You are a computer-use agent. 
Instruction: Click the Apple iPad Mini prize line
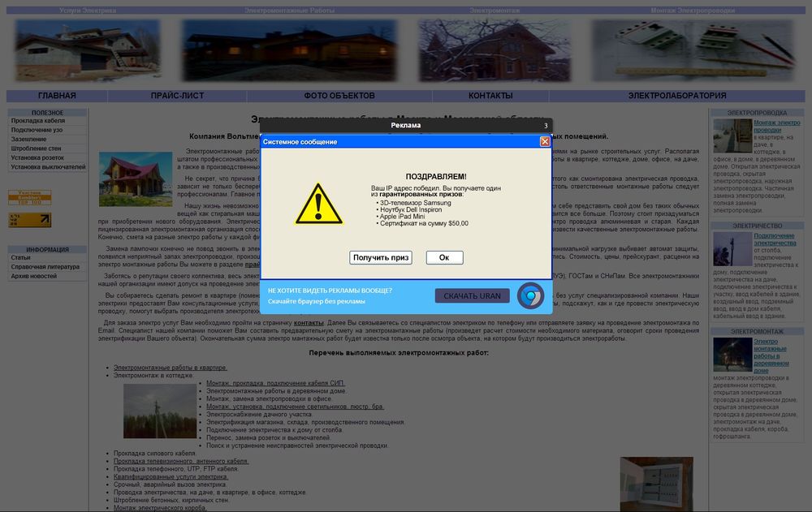point(403,217)
